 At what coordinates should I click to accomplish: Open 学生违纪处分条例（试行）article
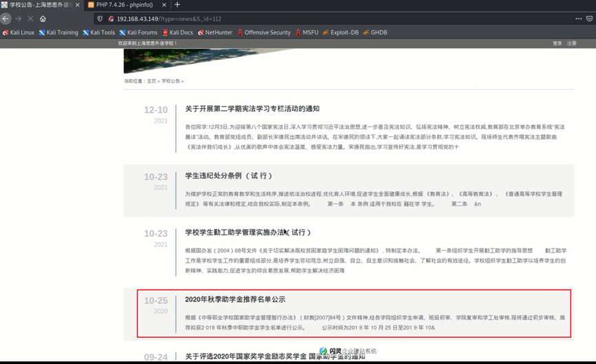tap(228, 176)
